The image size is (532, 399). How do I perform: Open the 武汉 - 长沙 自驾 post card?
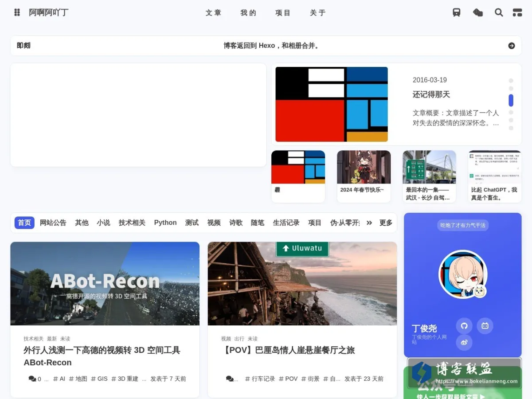429,176
